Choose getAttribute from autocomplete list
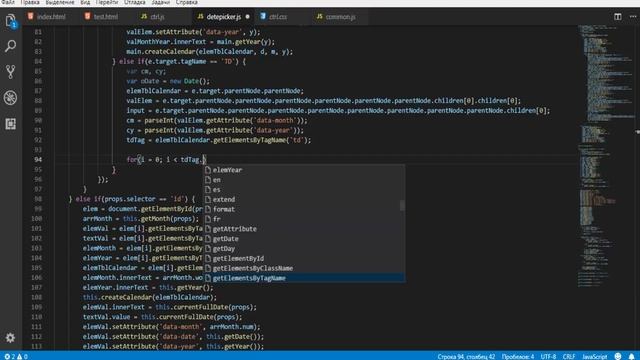640x360 pixels. click(x=304, y=229)
